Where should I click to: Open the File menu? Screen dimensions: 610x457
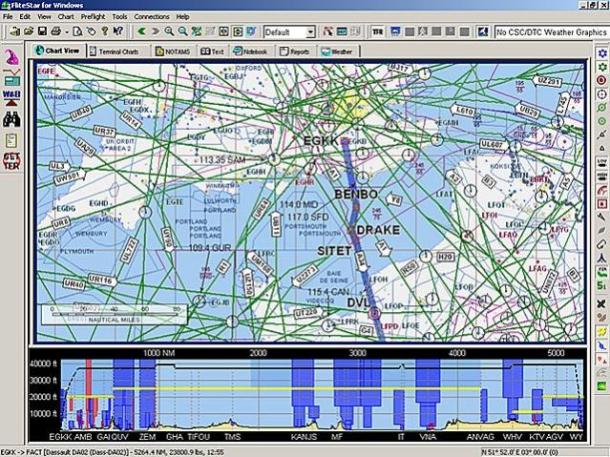pyautogui.click(x=8, y=17)
